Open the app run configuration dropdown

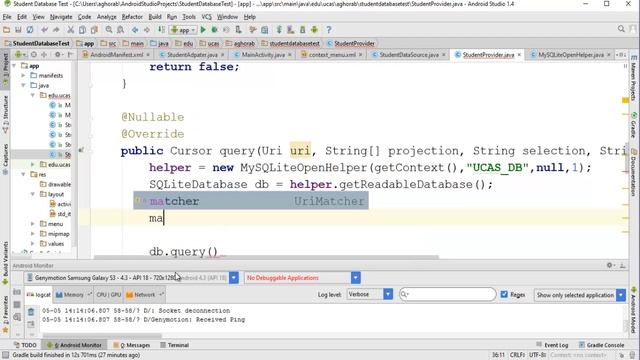183,30
